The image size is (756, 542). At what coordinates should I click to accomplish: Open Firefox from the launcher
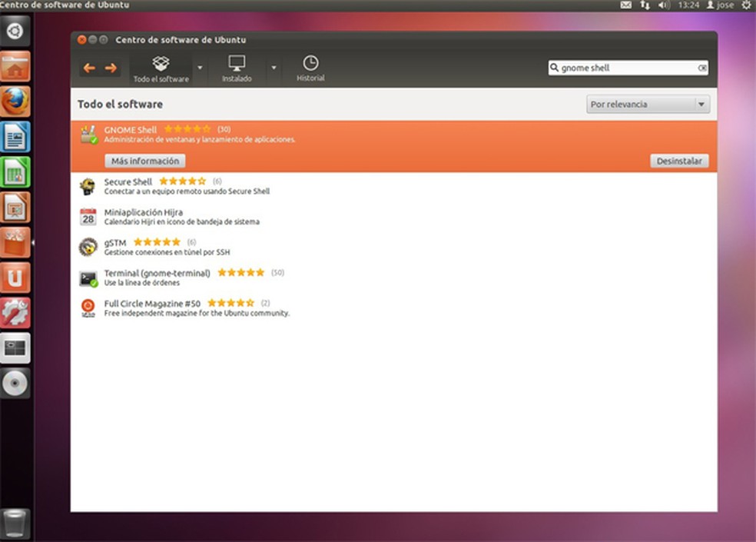point(16,101)
